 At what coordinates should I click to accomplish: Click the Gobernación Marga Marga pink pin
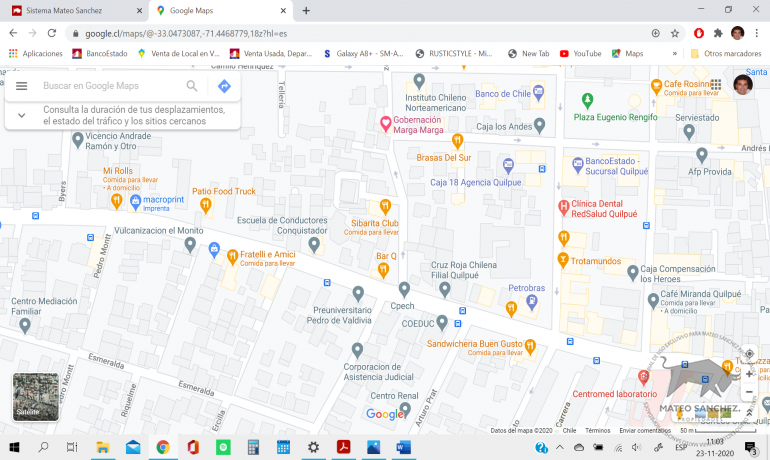[x=385, y=124]
